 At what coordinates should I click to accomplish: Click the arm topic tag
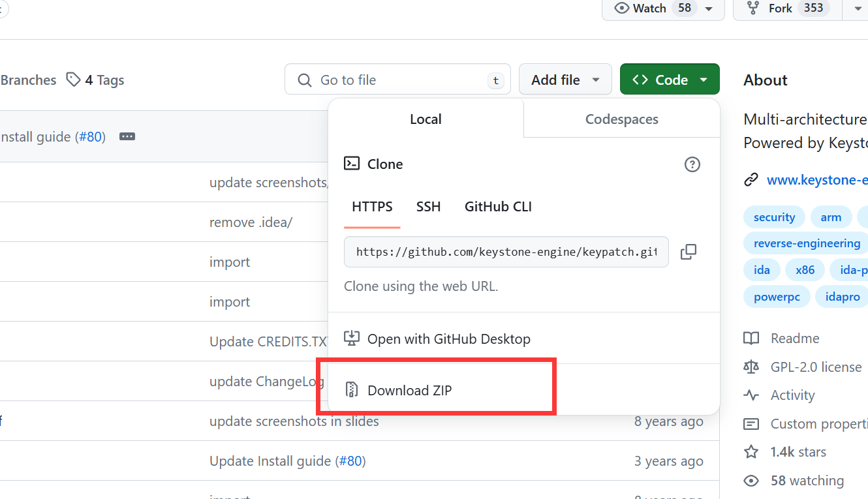coord(831,217)
